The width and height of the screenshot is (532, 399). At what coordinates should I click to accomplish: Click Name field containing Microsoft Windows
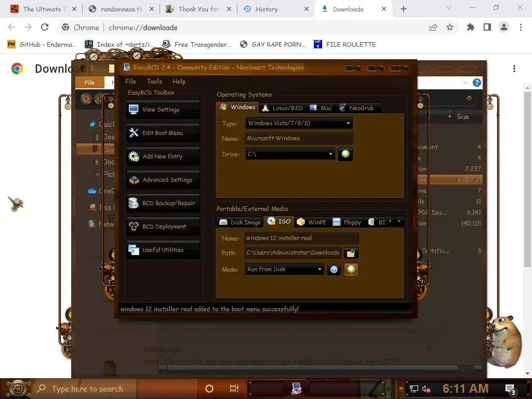(x=299, y=138)
